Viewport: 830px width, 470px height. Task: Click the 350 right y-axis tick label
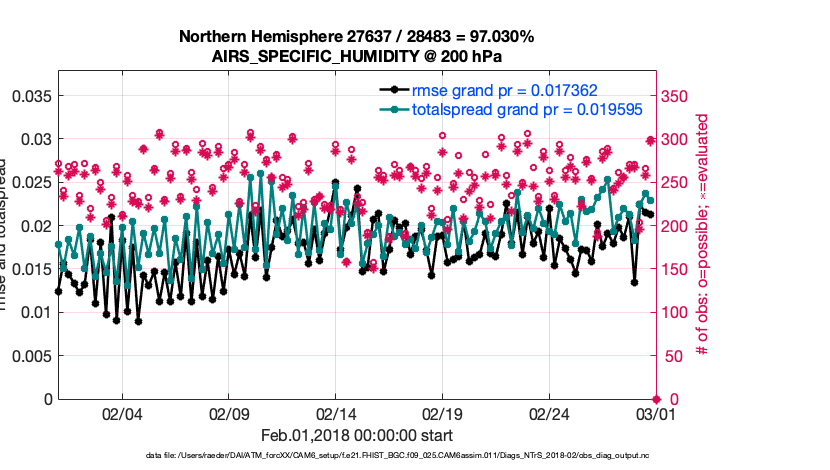point(675,96)
